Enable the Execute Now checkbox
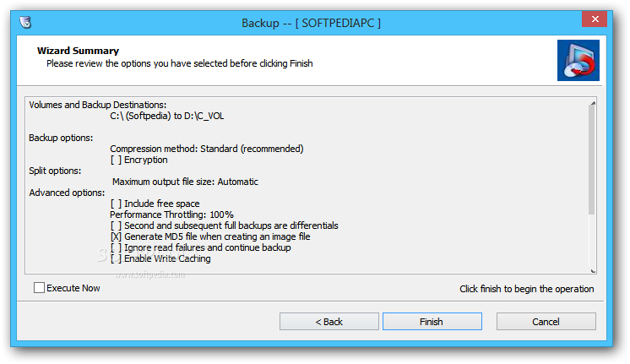Image resolution: width=630 pixels, height=364 pixels. click(39, 288)
